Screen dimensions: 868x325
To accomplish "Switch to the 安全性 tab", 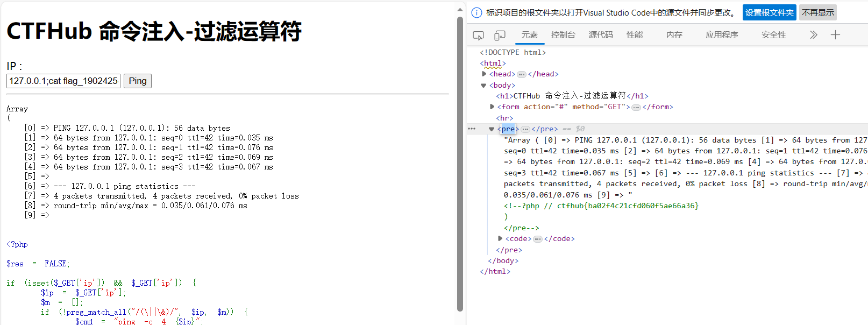I will 773,35.
